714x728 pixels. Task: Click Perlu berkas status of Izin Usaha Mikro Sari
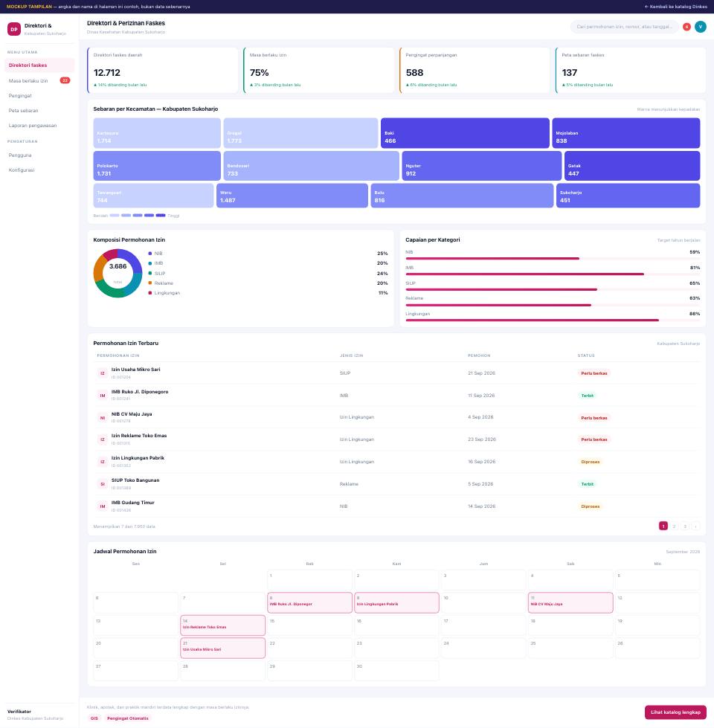tap(594, 373)
